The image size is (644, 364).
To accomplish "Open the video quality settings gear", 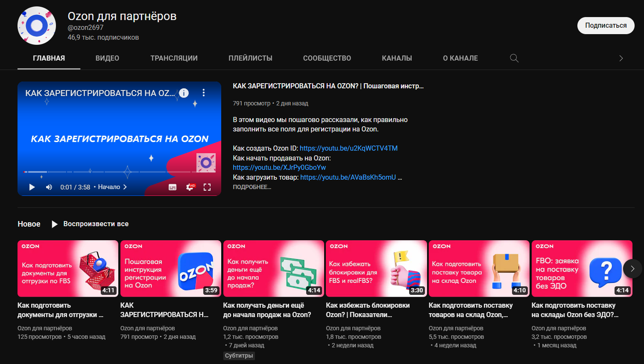I will pyautogui.click(x=190, y=187).
